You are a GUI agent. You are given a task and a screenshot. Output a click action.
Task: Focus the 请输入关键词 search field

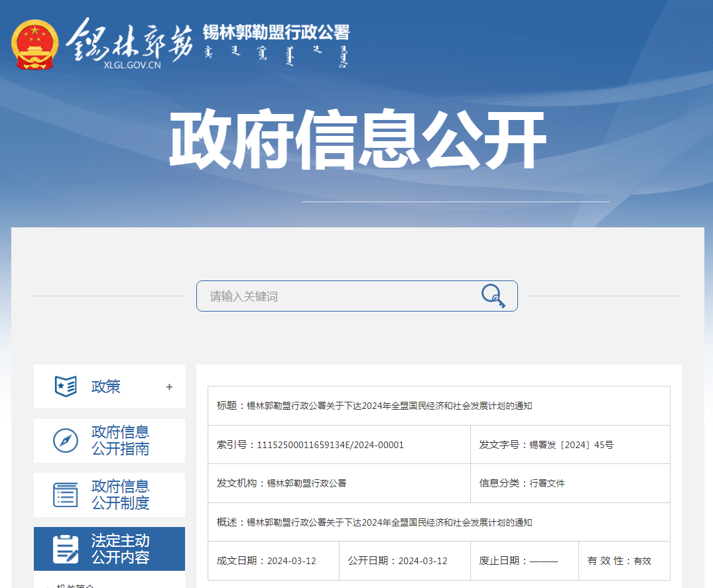coord(338,296)
